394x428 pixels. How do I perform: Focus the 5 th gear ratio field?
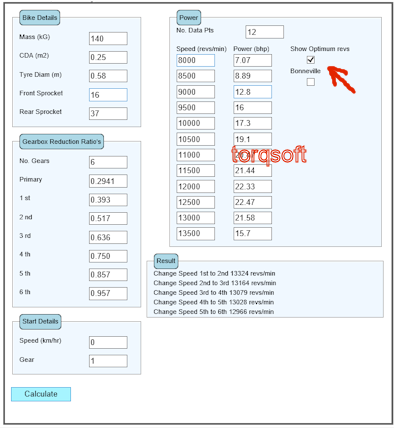pyautogui.click(x=108, y=275)
